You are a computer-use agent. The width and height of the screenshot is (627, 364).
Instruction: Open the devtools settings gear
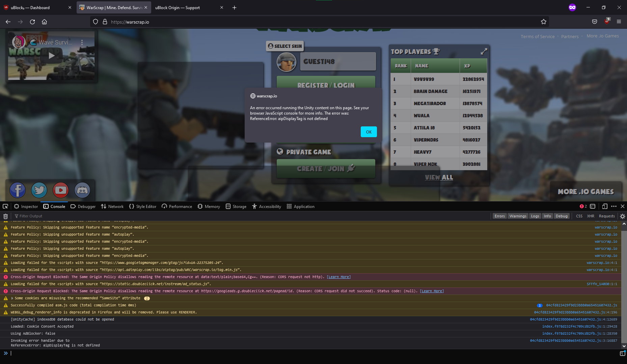[x=622, y=216]
